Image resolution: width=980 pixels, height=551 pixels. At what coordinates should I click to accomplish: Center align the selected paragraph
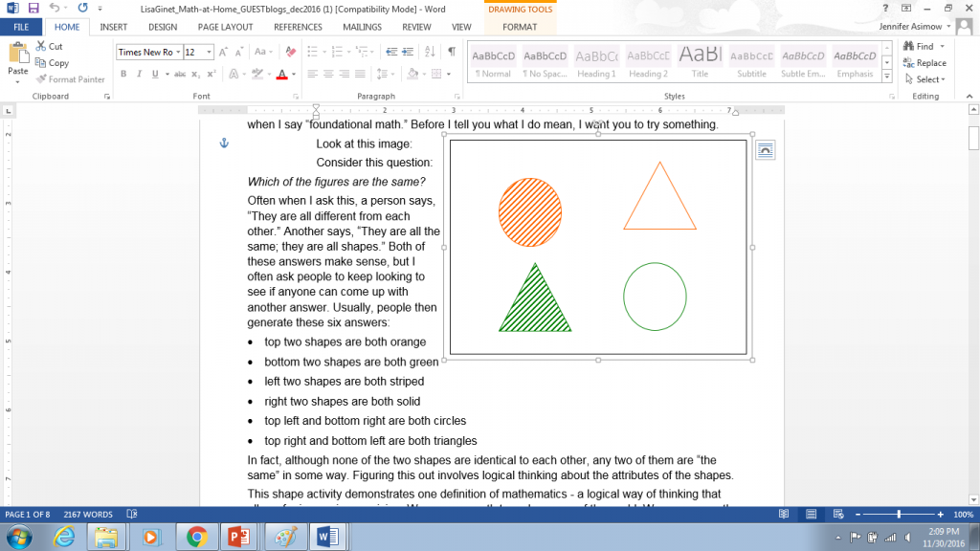[x=329, y=73]
